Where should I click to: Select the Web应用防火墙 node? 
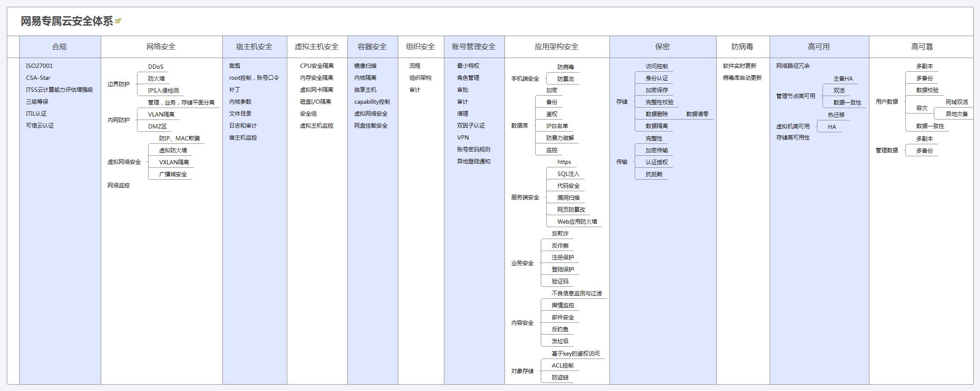coord(577,222)
